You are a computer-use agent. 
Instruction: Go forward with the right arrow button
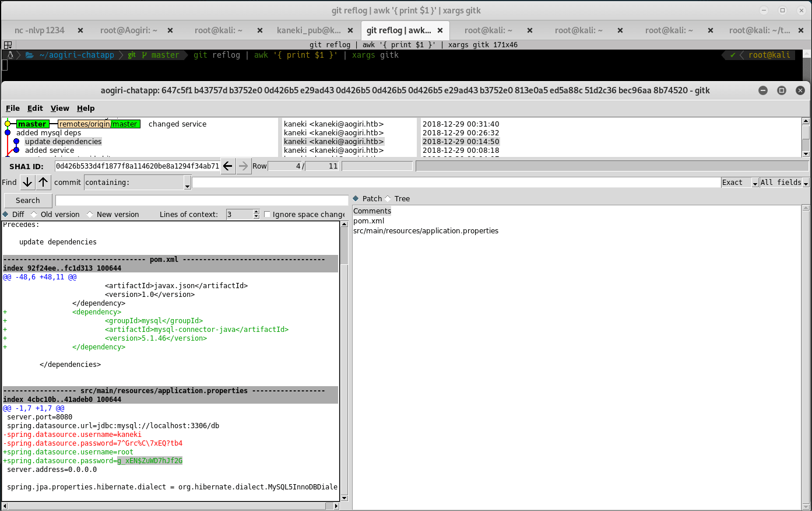pyautogui.click(x=244, y=166)
